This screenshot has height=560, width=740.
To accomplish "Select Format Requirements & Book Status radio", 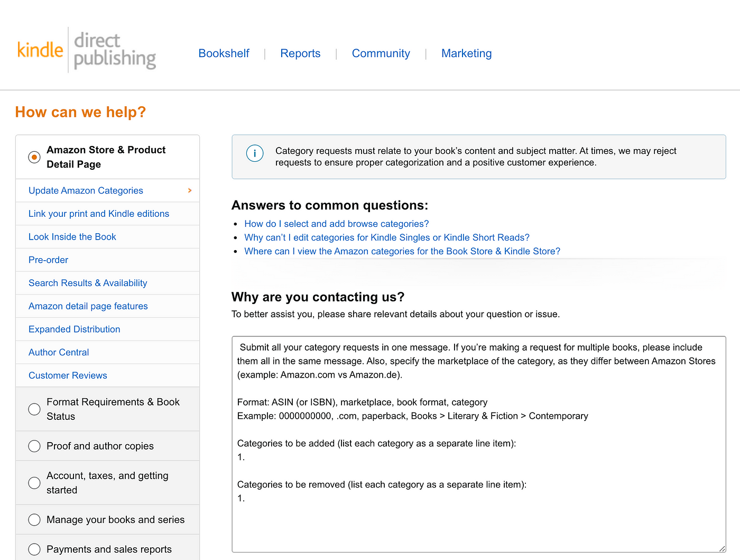I will [x=34, y=409].
